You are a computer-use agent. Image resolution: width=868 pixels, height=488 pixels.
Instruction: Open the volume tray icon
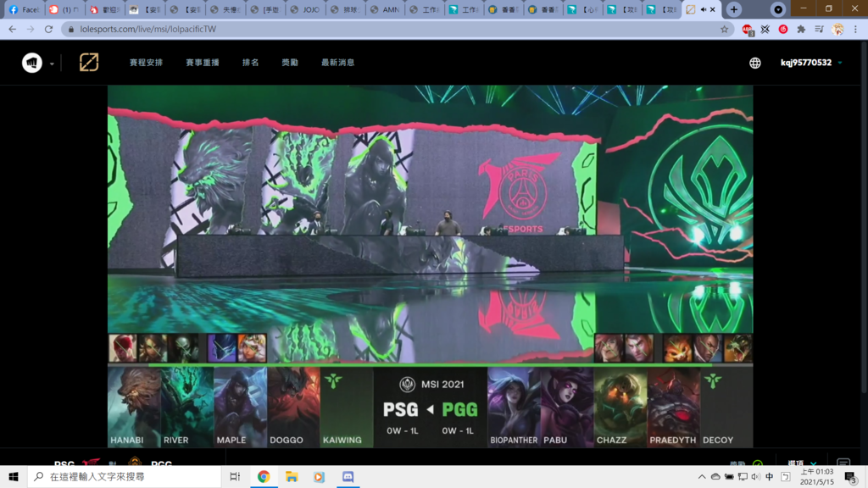pyautogui.click(x=755, y=476)
